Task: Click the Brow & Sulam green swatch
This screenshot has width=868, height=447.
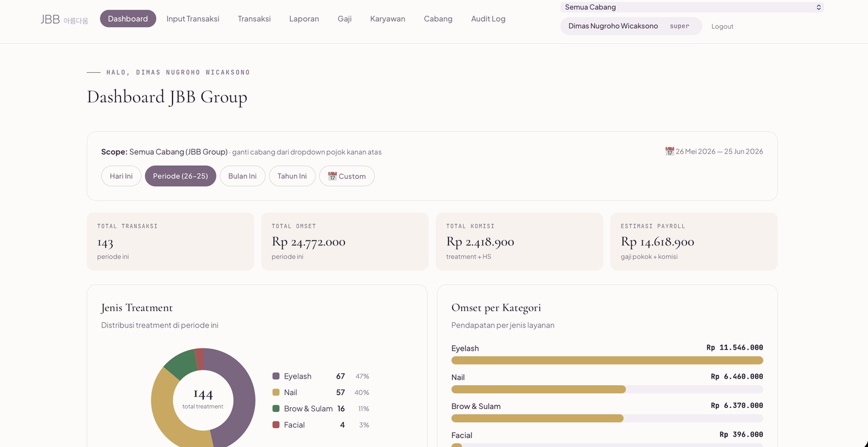Action: [276, 408]
